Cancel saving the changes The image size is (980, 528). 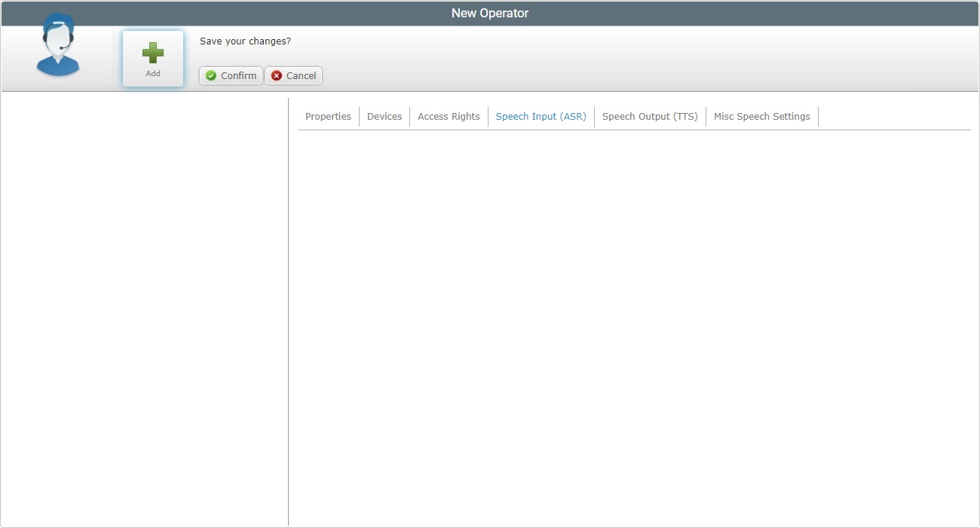tap(293, 76)
